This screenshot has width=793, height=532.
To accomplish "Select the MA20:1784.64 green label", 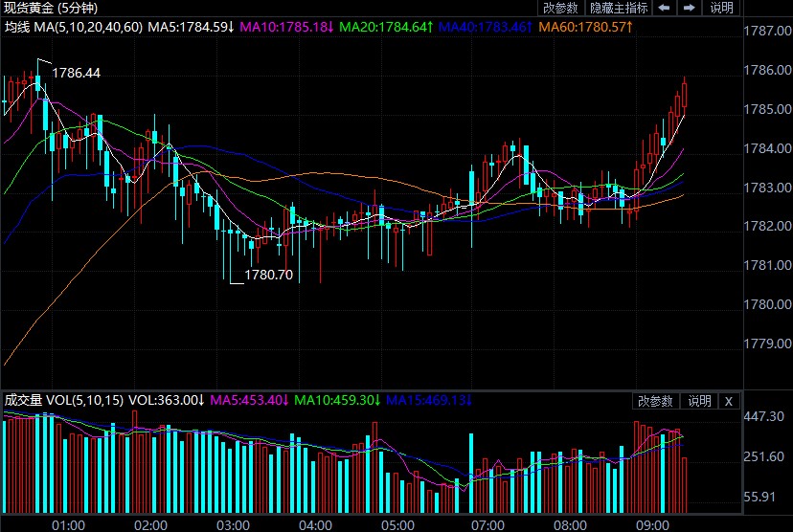I will pyautogui.click(x=386, y=27).
